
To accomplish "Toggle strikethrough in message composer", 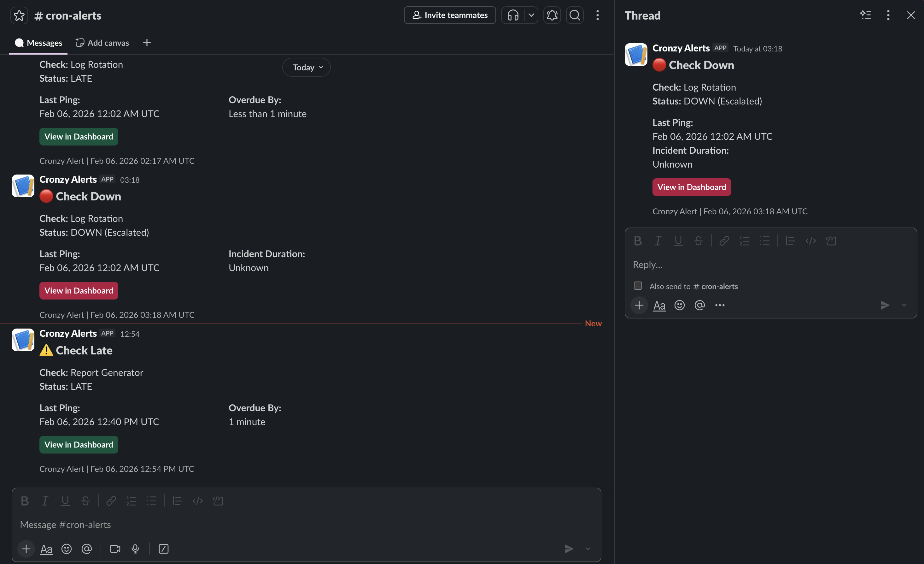I will [x=85, y=501].
